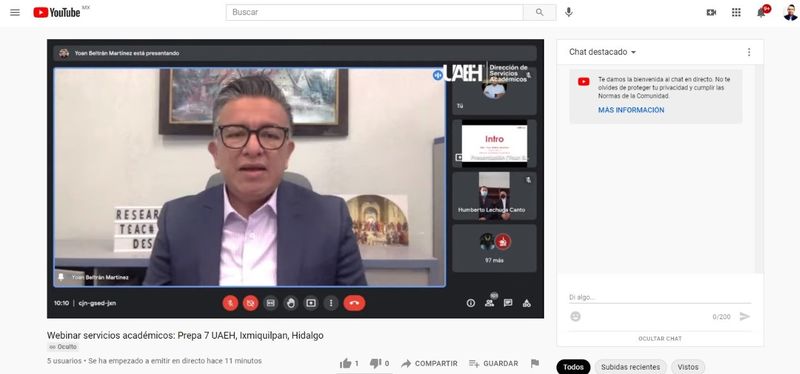The image size is (800, 374).
Task: Click the voice search microphone icon
Action: point(569,12)
